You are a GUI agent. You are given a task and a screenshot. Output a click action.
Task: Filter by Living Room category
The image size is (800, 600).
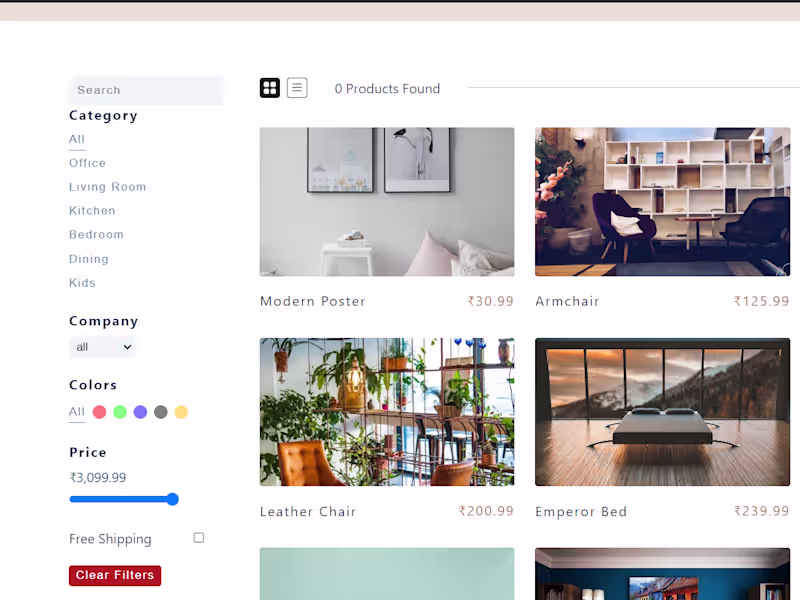[x=108, y=187]
